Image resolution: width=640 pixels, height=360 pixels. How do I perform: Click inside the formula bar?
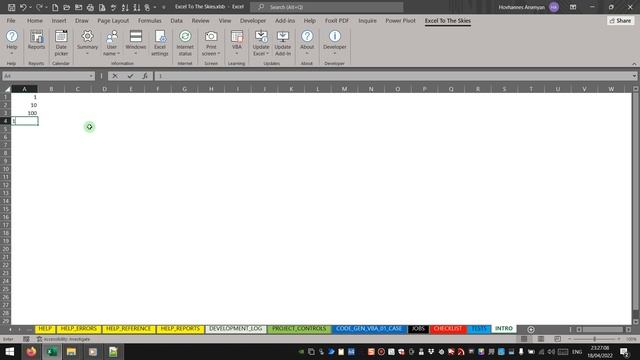393,76
